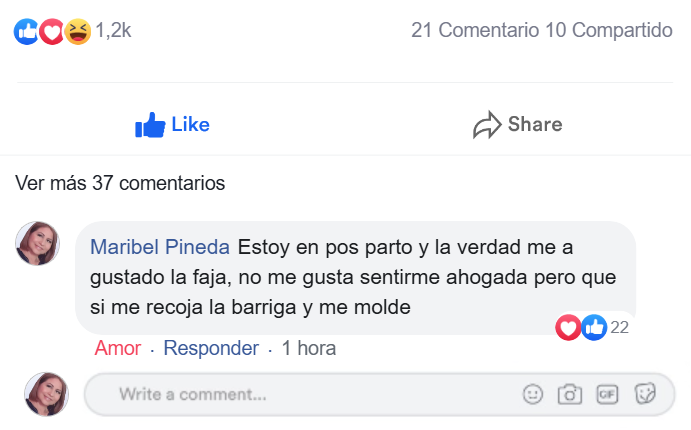Open the GIF selector icon
This screenshot has height=430, width=691.
[607, 394]
